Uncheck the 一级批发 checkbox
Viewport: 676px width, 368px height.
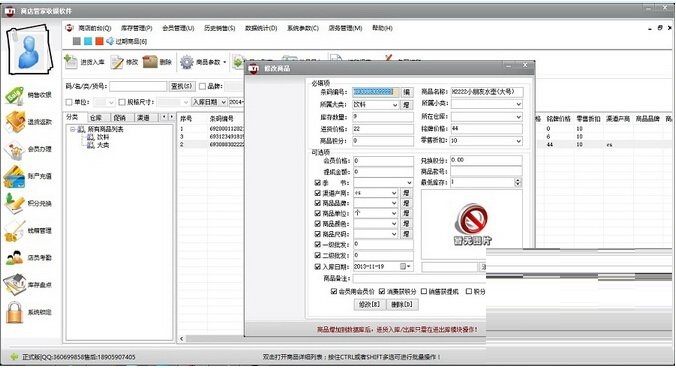317,245
